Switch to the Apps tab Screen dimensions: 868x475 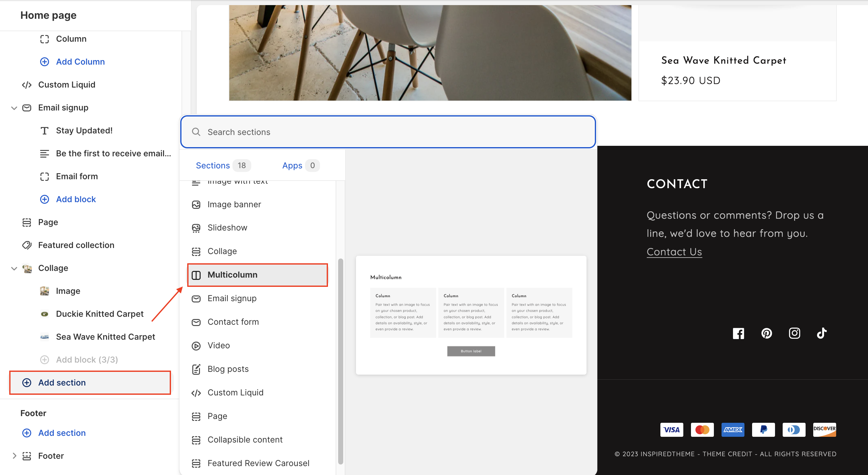(292, 166)
